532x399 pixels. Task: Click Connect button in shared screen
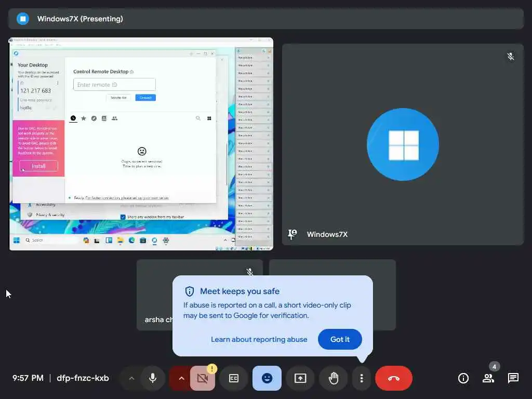(145, 98)
